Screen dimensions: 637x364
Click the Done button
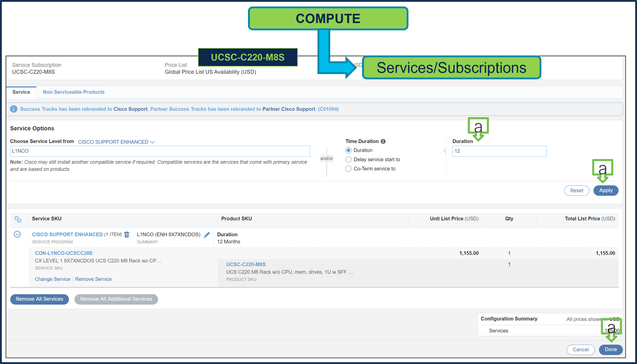[611, 349]
